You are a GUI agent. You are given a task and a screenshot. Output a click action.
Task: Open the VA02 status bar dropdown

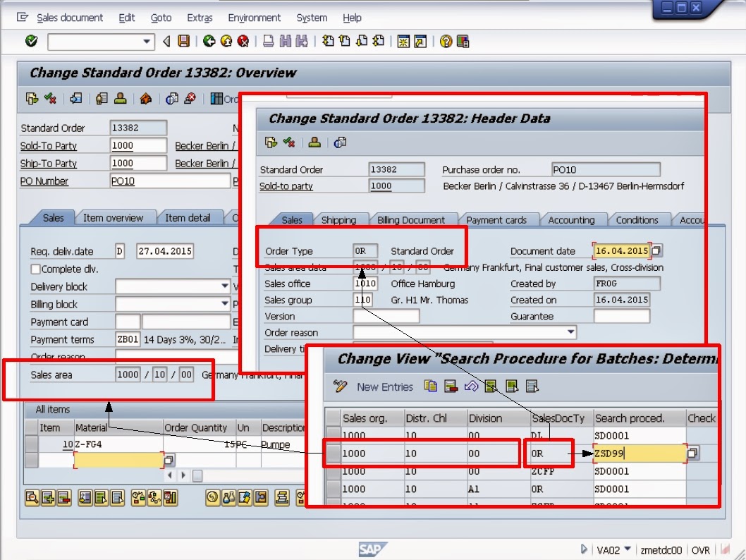[x=628, y=549]
